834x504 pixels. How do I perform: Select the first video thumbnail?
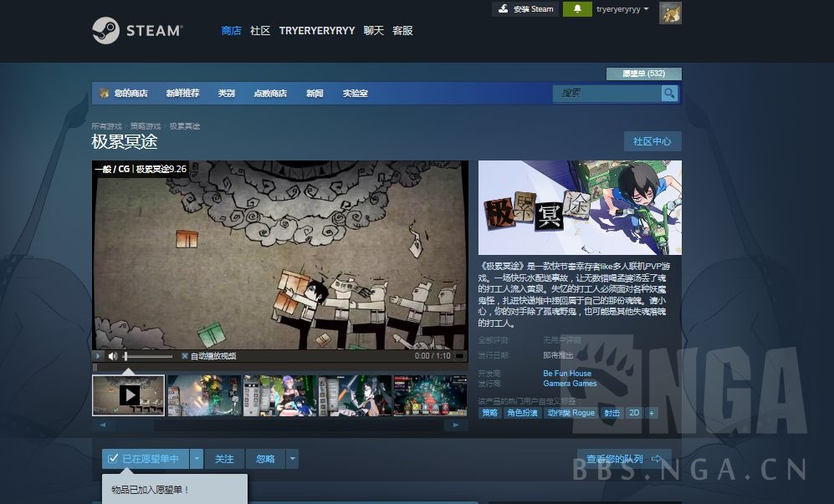point(128,395)
